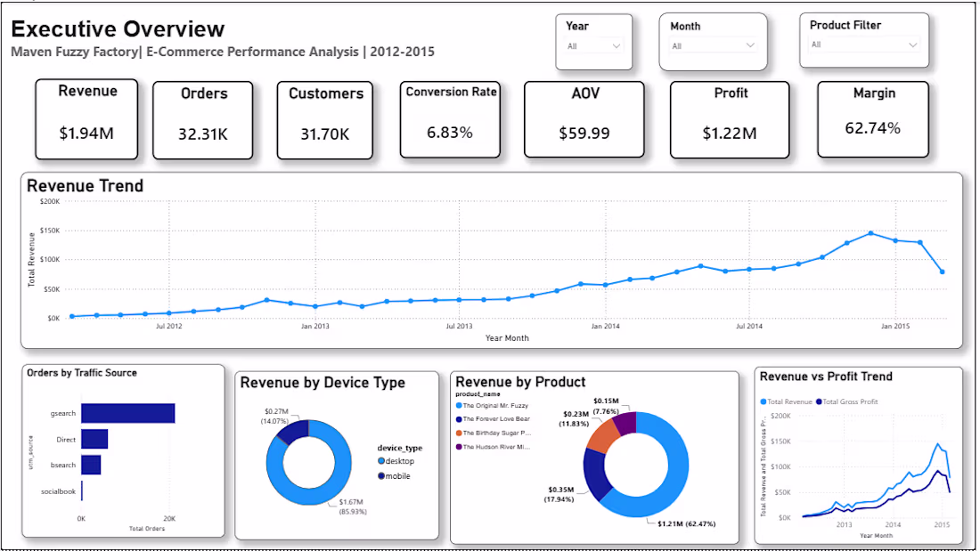
Task: Select the peak data point on Revenue Trend line
Action: coord(871,233)
